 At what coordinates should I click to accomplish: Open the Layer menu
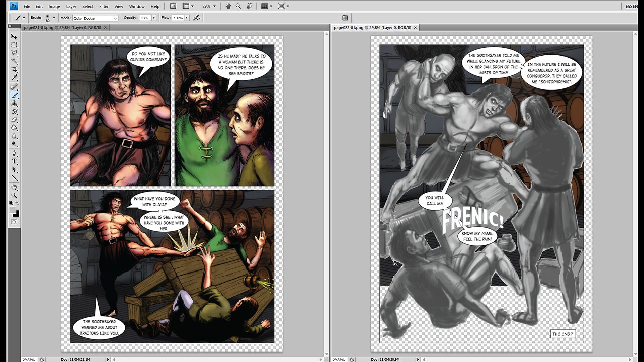coord(71,6)
